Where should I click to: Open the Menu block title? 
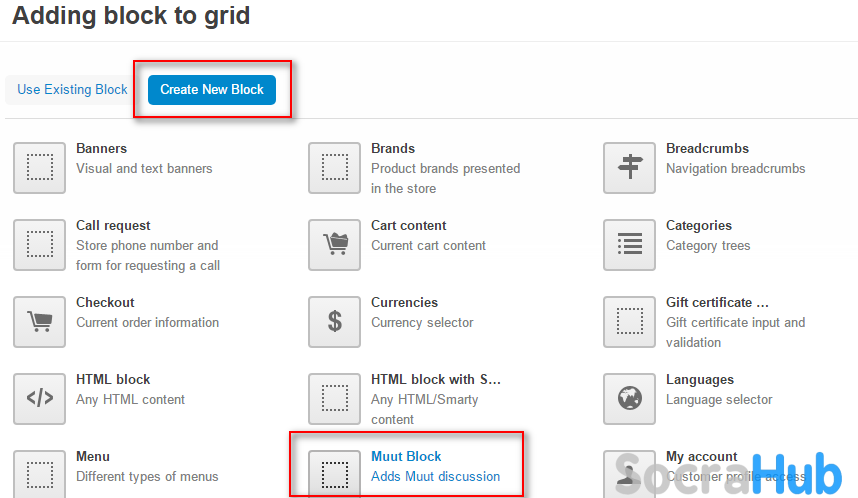click(x=93, y=456)
